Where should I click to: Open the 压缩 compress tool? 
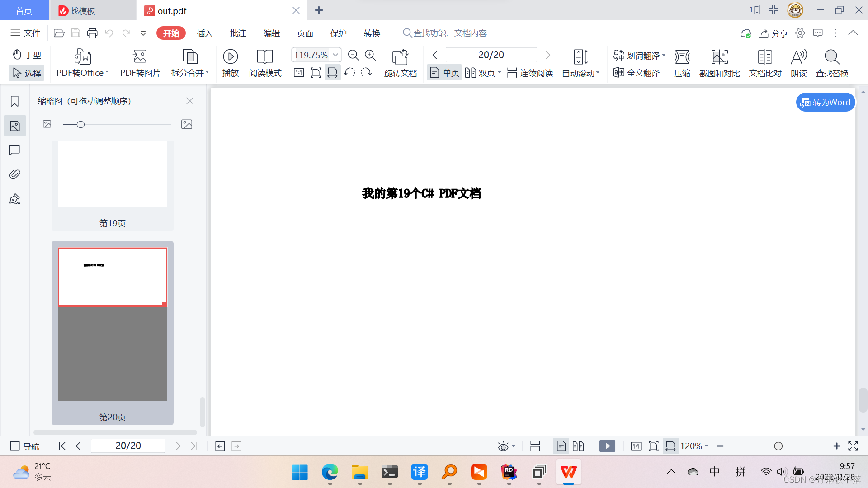682,63
